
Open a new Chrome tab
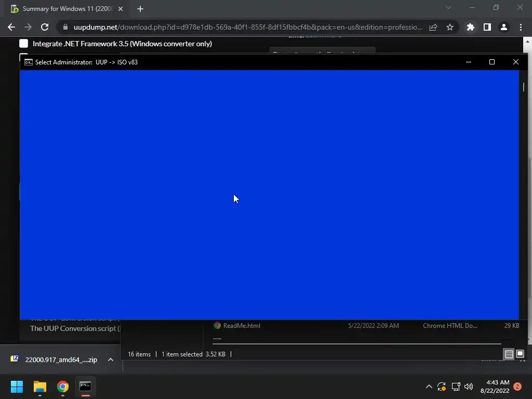pyautogui.click(x=140, y=9)
